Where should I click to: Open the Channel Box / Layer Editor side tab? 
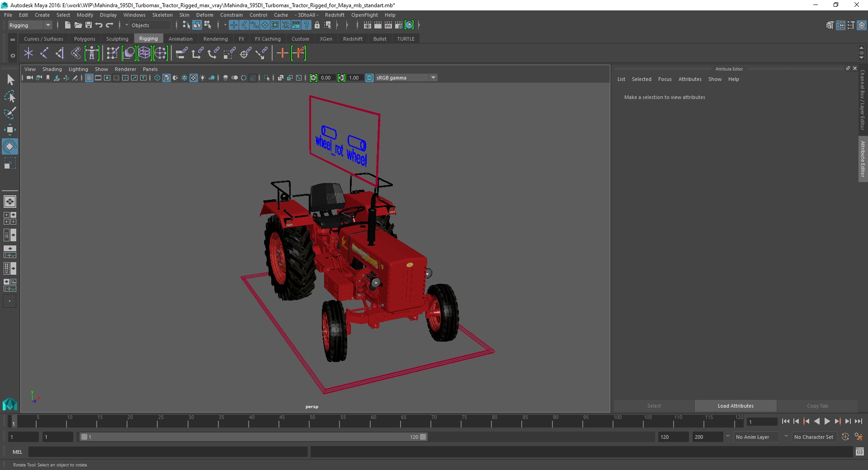(x=863, y=100)
